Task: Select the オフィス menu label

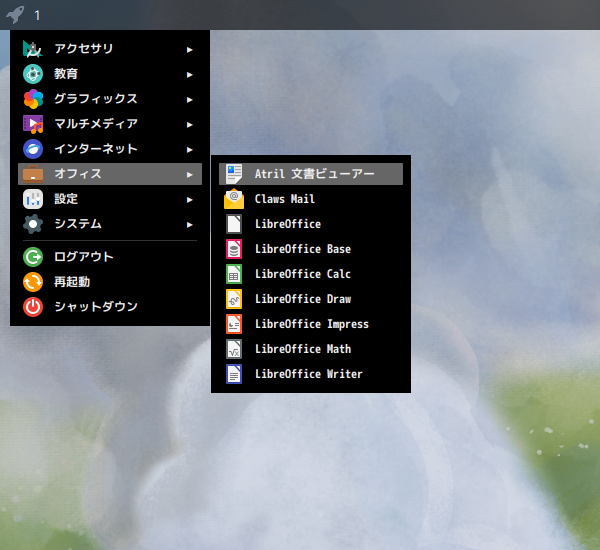Action: click(x=78, y=174)
